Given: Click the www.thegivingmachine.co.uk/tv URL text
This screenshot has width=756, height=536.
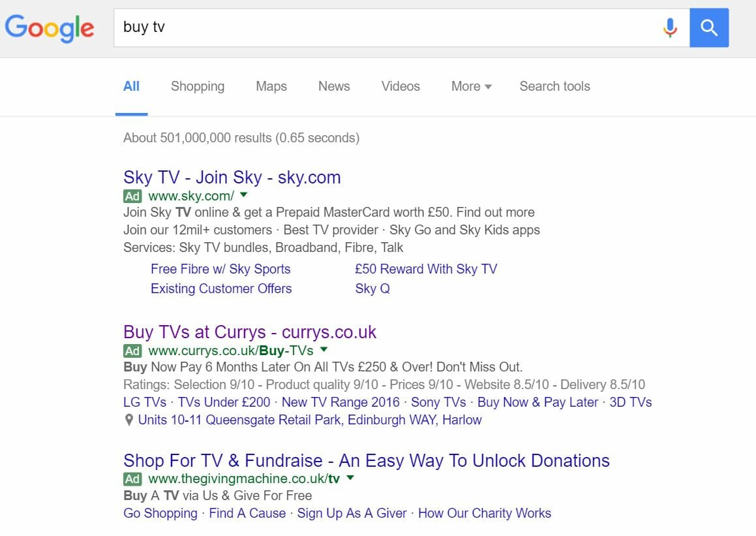Looking at the screenshot, I should (x=244, y=479).
